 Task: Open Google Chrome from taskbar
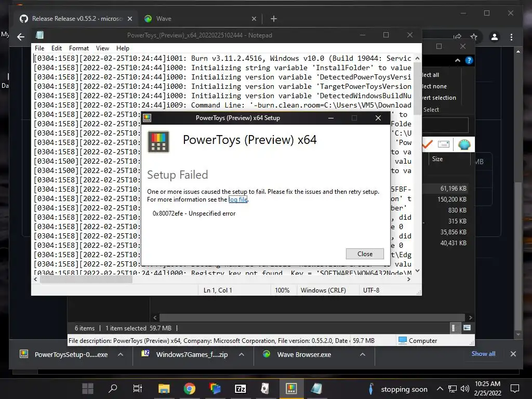click(x=189, y=389)
